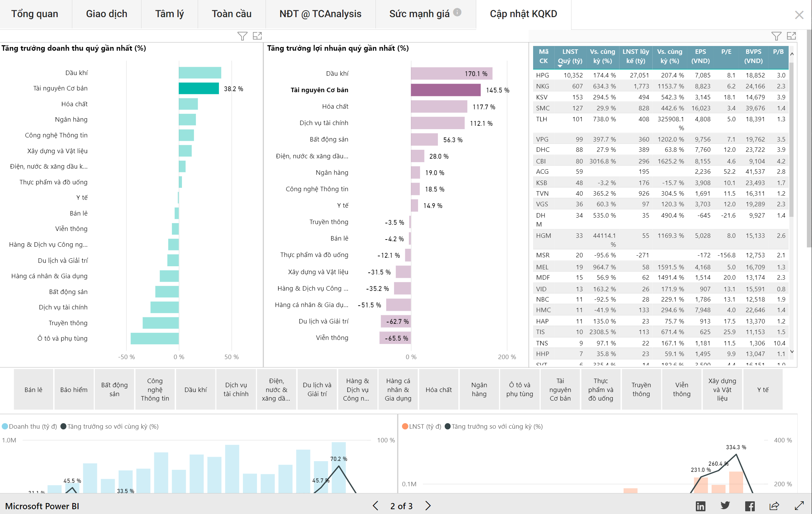Viewport: 812px width, 514px height.
Task: Select Cập nhật KQKD tab
Action: (523, 14)
